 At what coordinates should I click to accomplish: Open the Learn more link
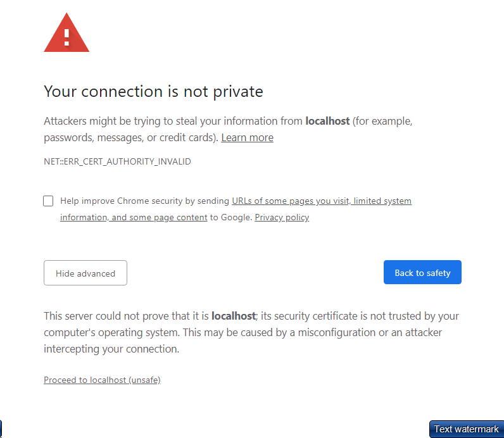(x=247, y=137)
